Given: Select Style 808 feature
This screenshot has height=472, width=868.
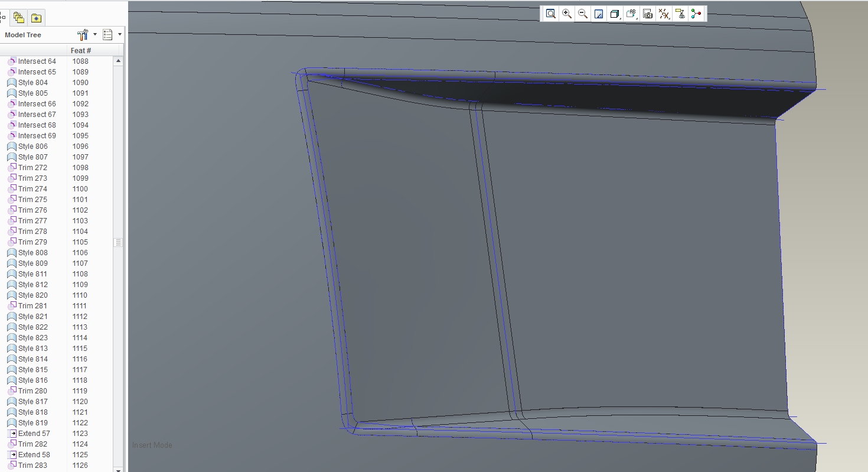Looking at the screenshot, I should pos(33,253).
